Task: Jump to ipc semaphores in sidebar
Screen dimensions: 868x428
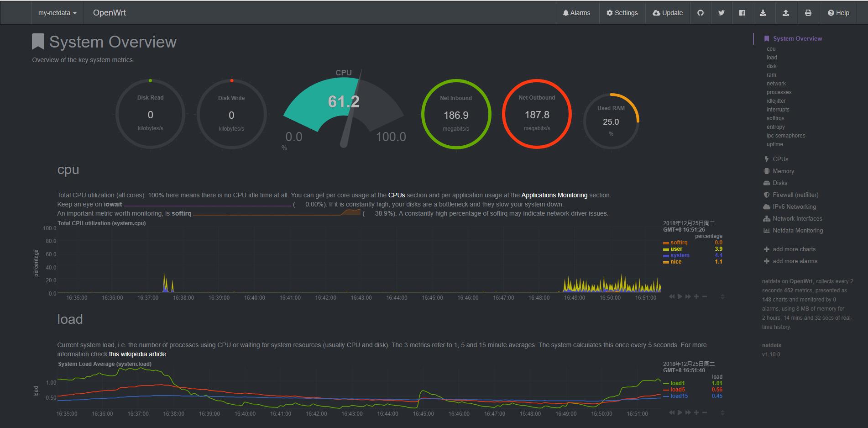Action: (x=786, y=136)
